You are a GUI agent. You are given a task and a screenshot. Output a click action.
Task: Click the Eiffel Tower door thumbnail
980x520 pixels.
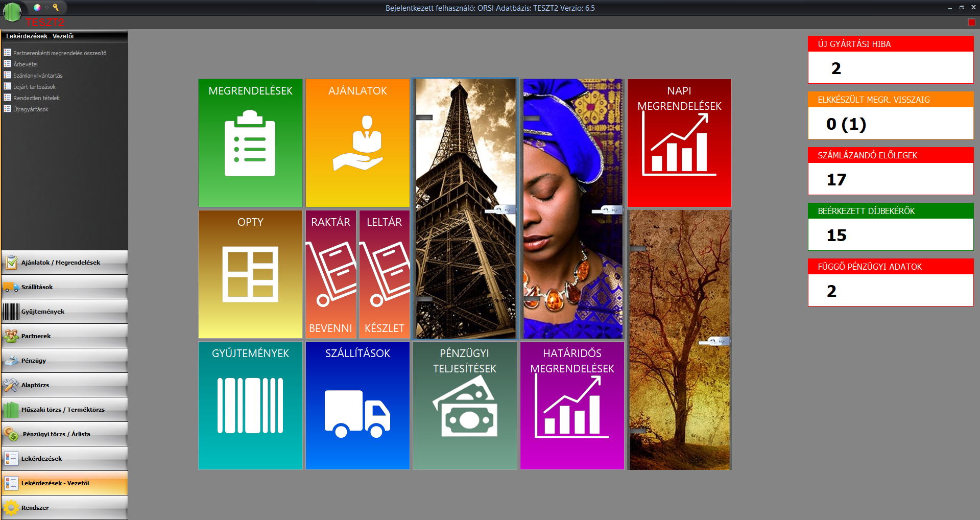pos(465,208)
